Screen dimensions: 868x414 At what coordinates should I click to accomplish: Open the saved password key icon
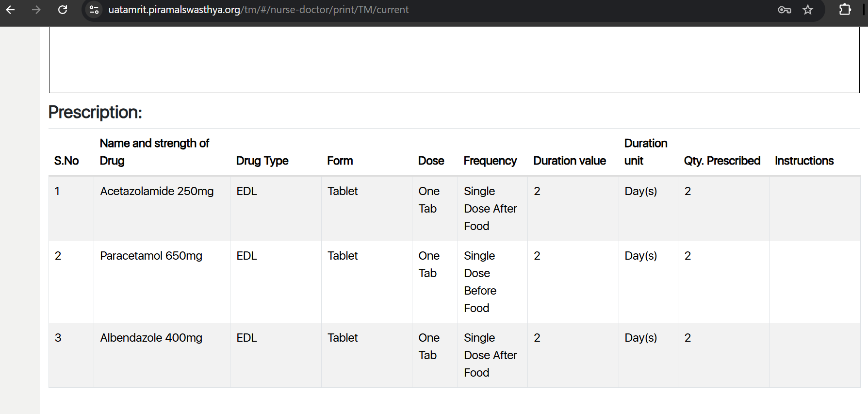coord(784,10)
